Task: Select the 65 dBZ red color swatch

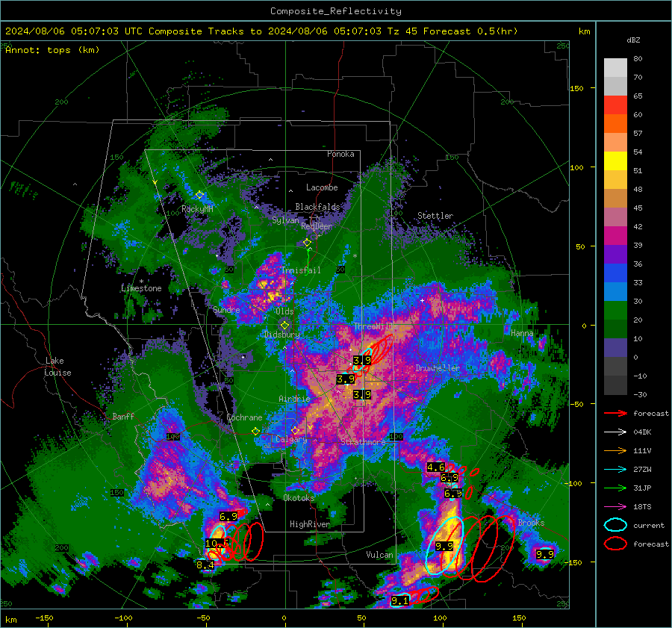Action: coord(615,105)
